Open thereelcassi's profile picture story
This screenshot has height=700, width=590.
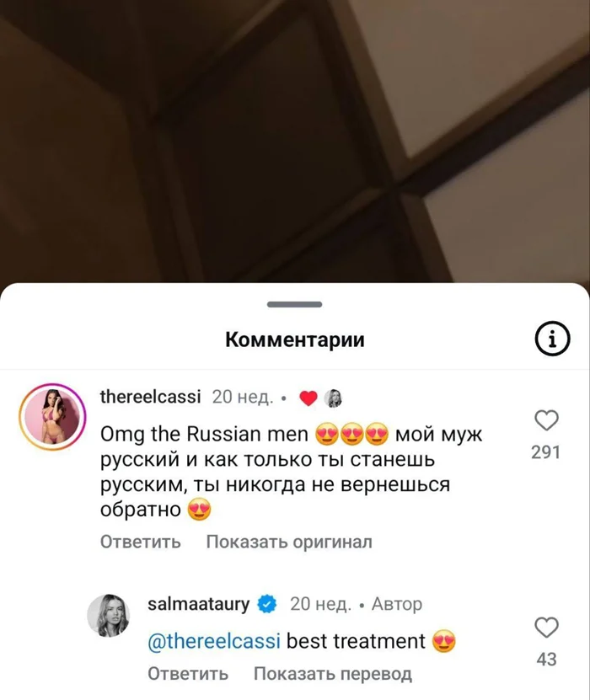coord(52,416)
